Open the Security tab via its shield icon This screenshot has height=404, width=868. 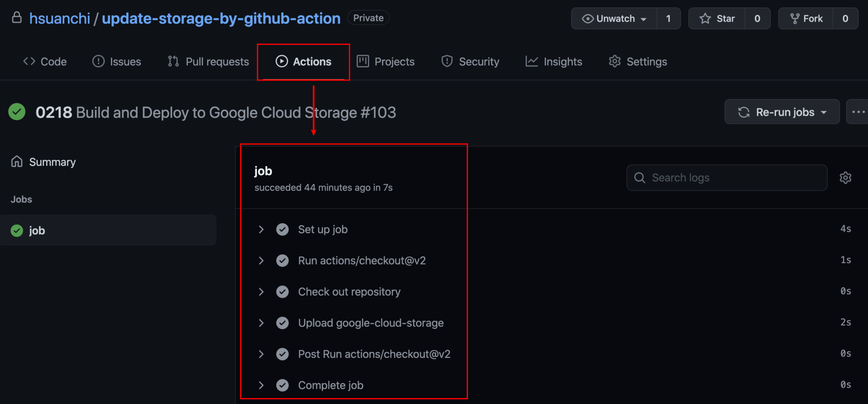[446, 61]
